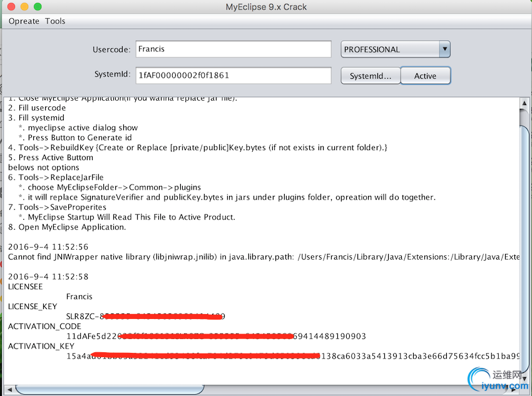532x396 pixels.
Task: Click the "MyEclipse Startup Will Read This File" line
Action: coord(127,217)
